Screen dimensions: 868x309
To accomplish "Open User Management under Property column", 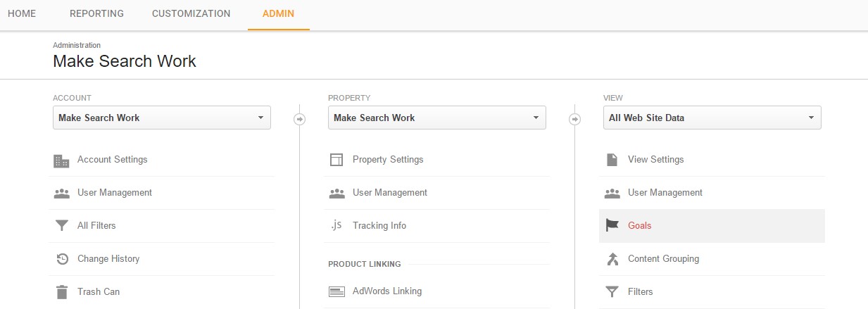I will pos(390,192).
